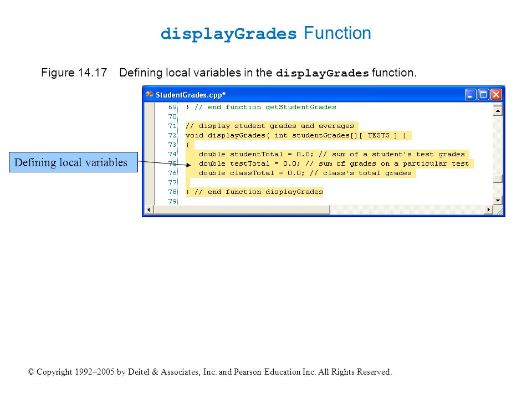Click the StudentGrades.cpp* window title text

pos(191,95)
